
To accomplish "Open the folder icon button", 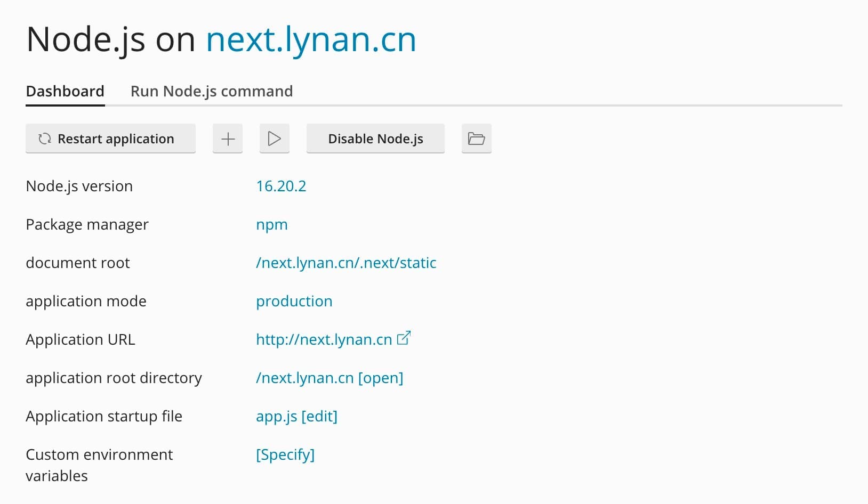I will pyautogui.click(x=476, y=139).
